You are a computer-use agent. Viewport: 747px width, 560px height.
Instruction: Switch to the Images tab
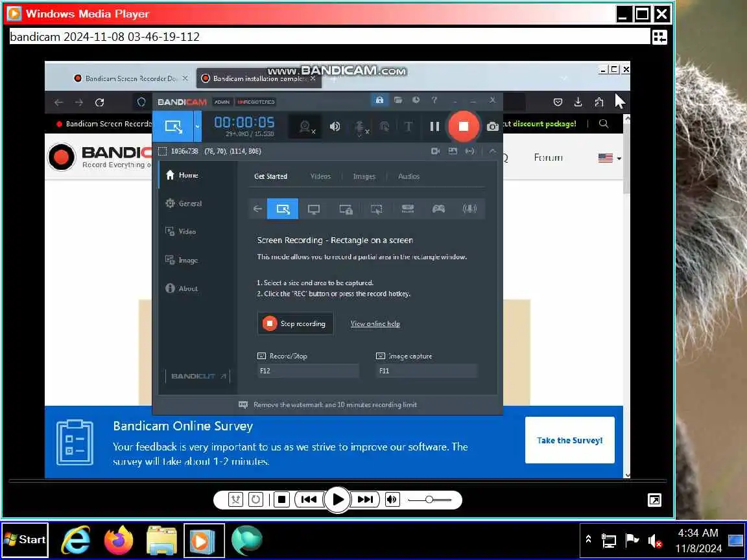(x=364, y=176)
